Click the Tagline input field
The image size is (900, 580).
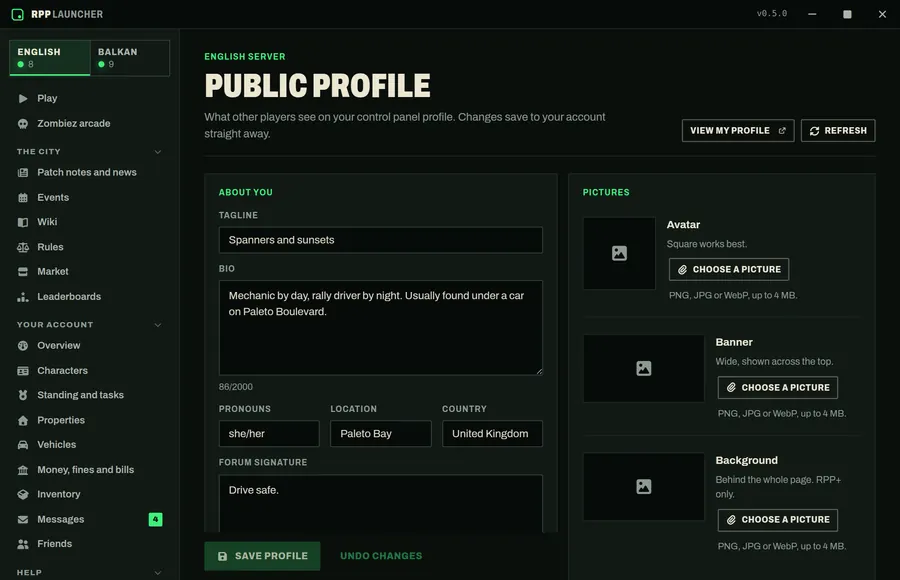[381, 240]
